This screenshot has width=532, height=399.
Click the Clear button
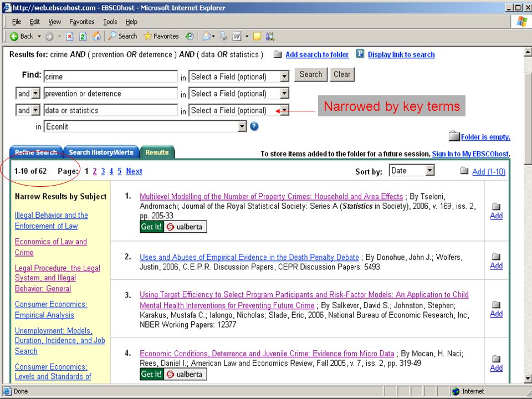click(342, 74)
